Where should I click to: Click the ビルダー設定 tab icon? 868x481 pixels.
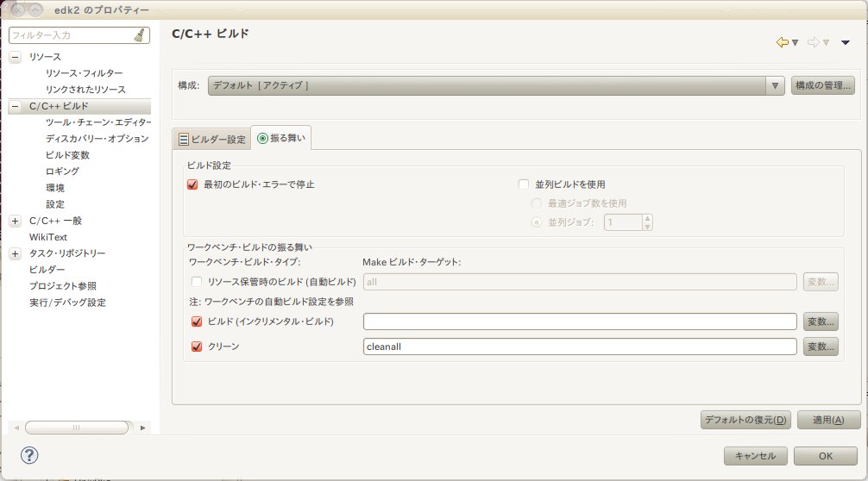[x=183, y=140]
